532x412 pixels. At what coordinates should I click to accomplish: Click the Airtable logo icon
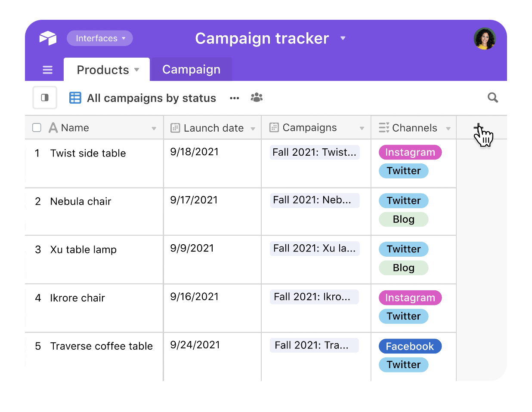48,38
